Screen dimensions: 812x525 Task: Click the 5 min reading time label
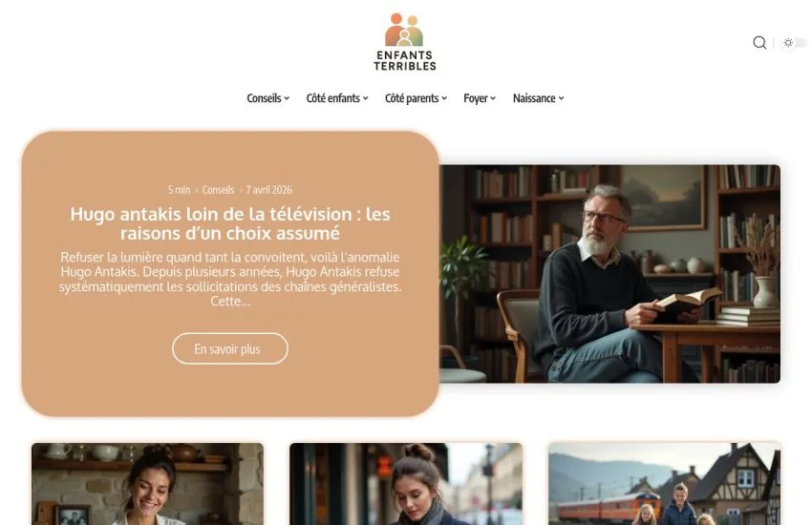pyautogui.click(x=180, y=190)
